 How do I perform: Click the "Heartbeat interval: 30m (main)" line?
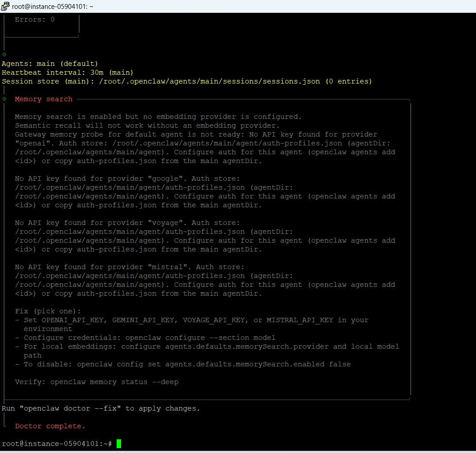point(67,72)
